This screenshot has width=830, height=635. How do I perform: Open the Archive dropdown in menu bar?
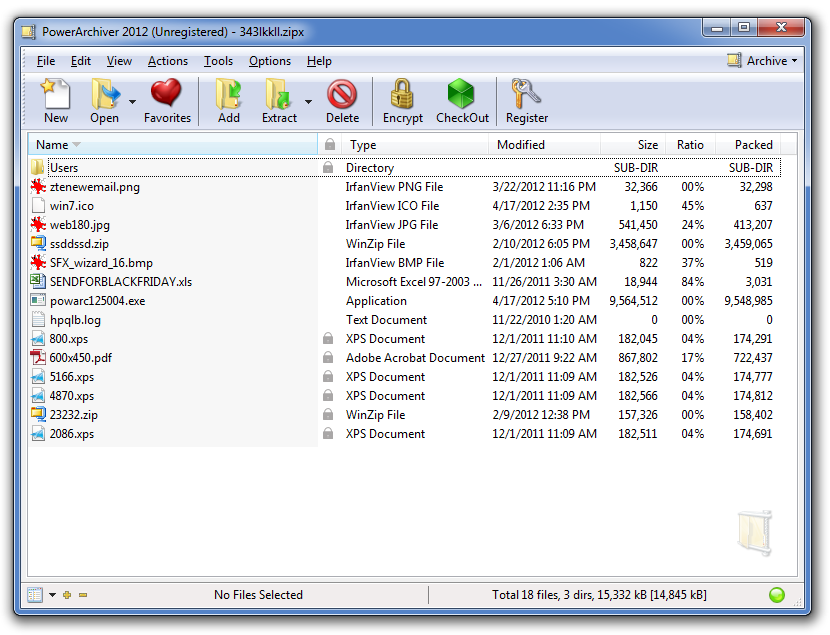pyautogui.click(x=762, y=61)
